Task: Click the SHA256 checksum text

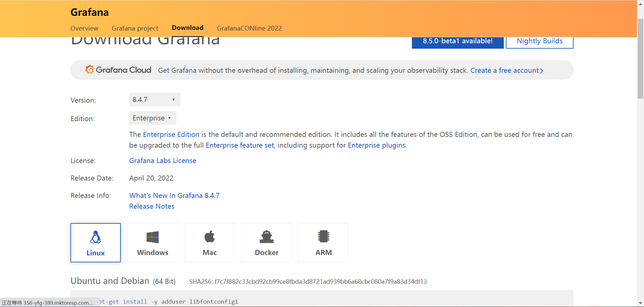Action: [308, 282]
